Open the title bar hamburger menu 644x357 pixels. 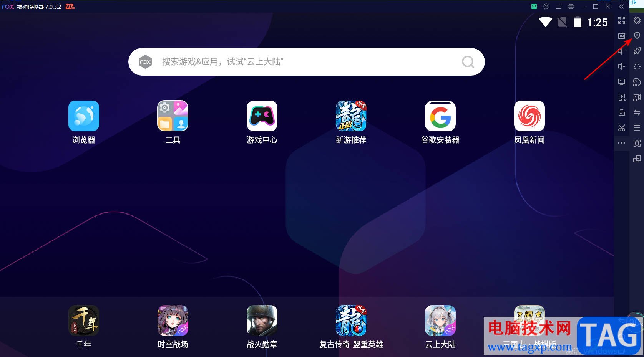coord(559,7)
